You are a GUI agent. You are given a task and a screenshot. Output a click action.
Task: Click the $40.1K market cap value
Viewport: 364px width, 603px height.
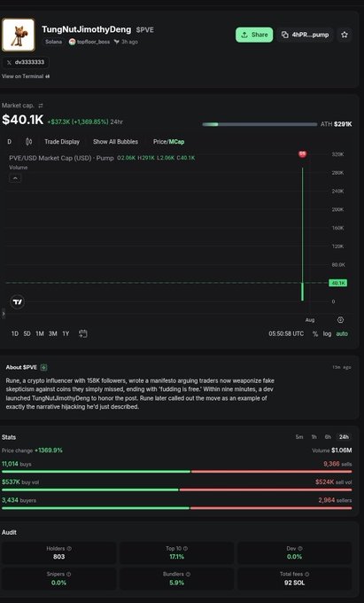click(23, 120)
